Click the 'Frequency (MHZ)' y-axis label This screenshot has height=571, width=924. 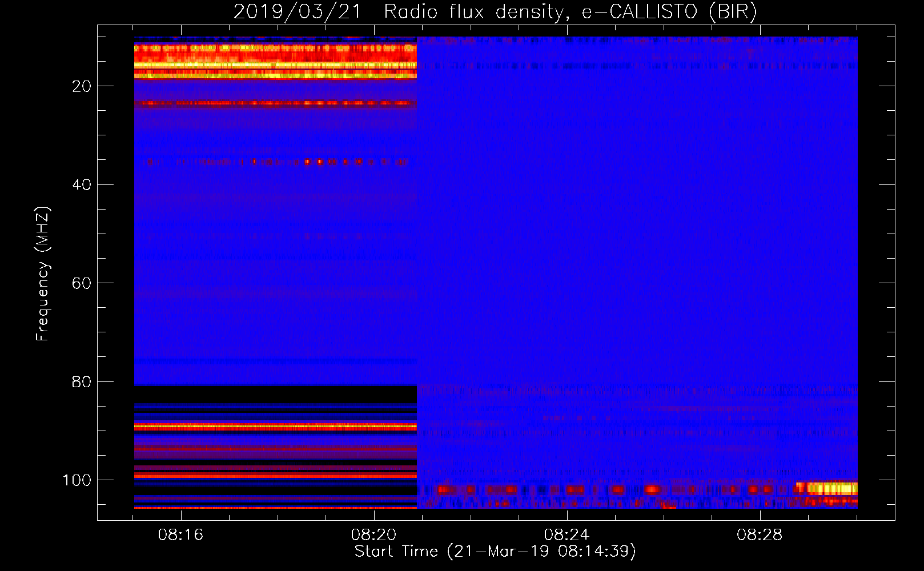pyautogui.click(x=43, y=274)
